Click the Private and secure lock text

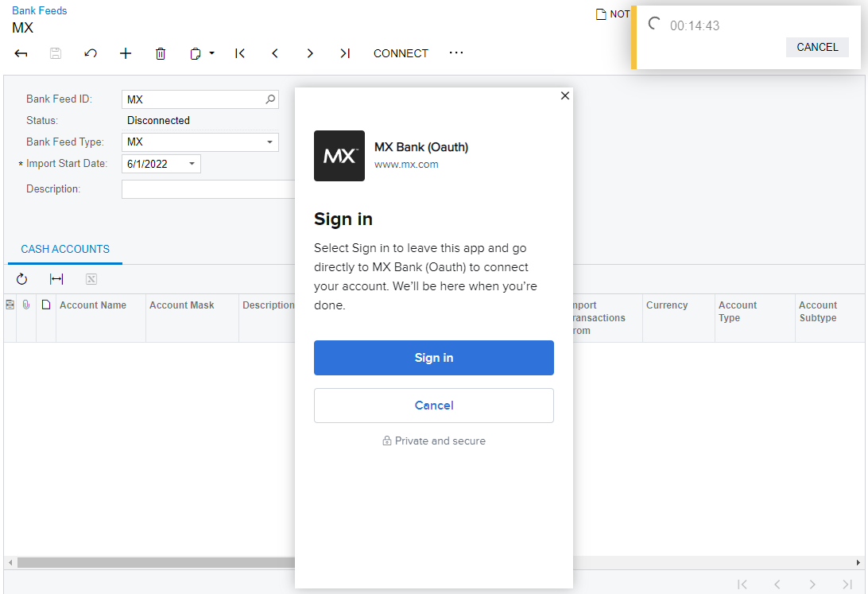(x=434, y=441)
